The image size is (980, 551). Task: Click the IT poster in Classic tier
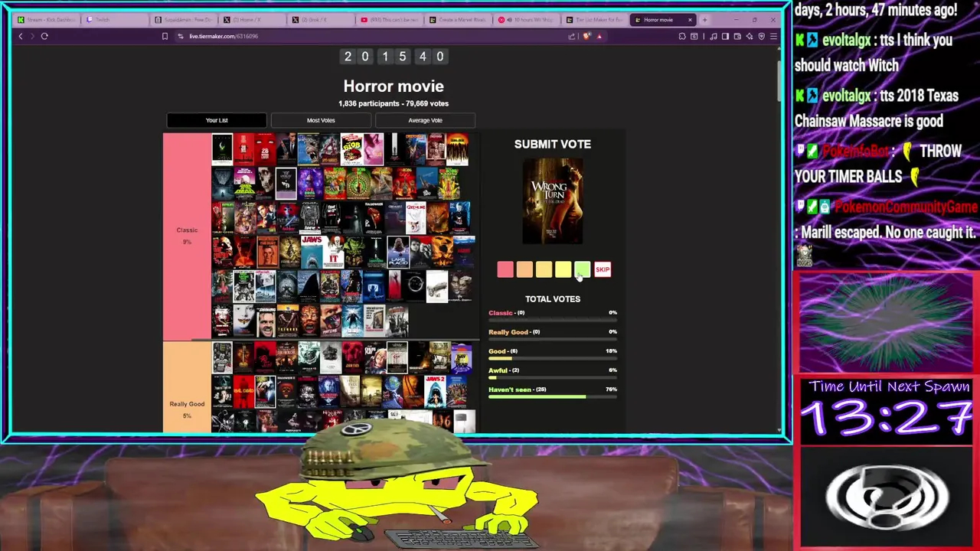(333, 252)
